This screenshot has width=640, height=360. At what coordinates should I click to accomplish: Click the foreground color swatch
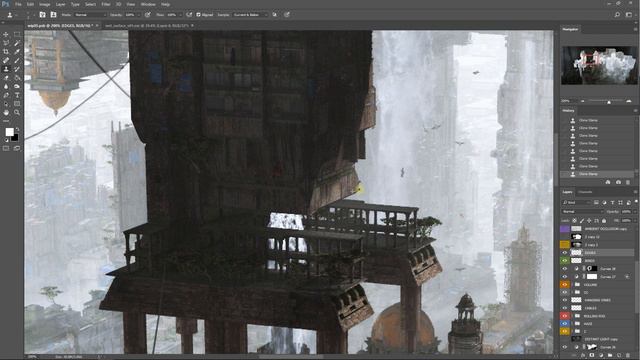tap(9, 132)
